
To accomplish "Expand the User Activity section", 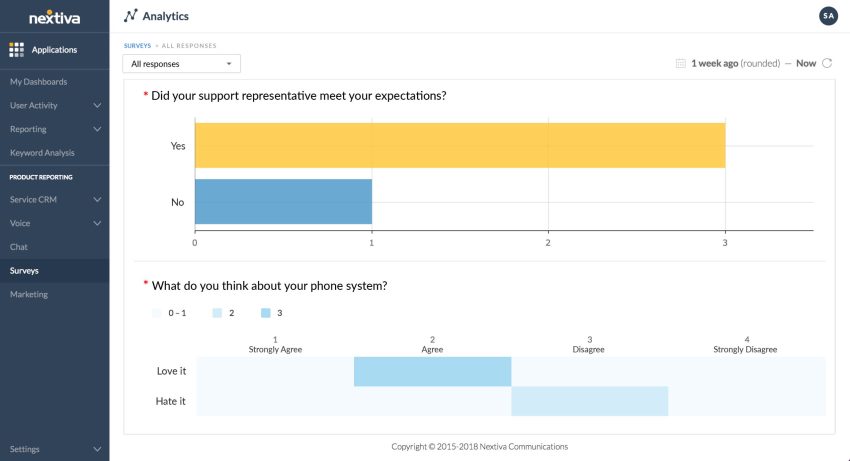I will (97, 105).
